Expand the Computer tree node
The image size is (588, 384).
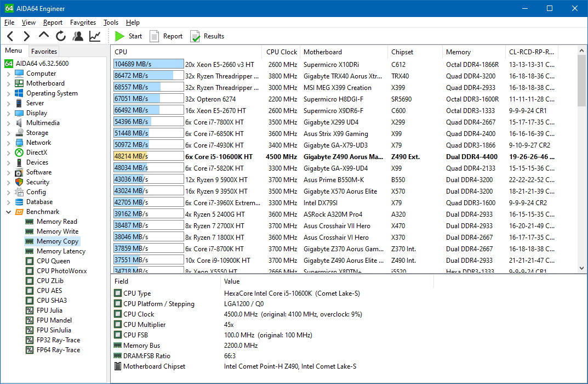[8, 74]
